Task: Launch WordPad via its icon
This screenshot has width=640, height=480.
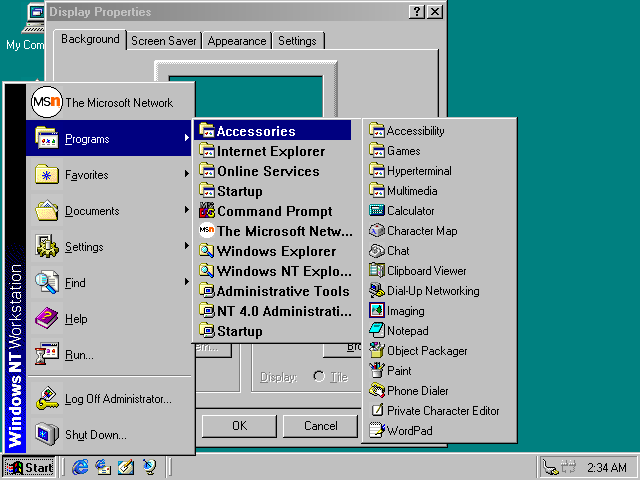Action: pos(376,431)
